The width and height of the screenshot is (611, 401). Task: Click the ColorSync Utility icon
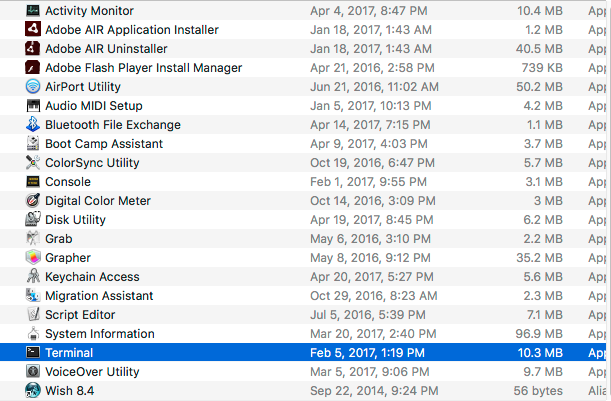click(x=33, y=162)
